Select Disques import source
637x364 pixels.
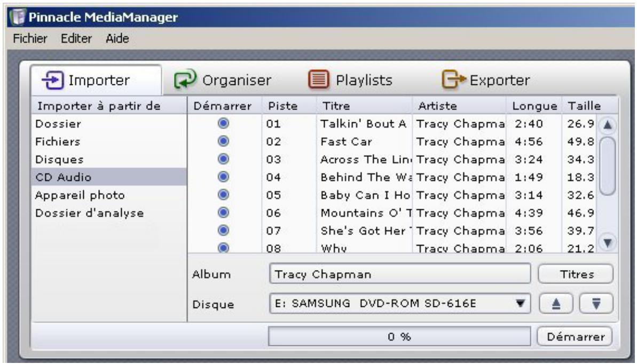(x=108, y=159)
